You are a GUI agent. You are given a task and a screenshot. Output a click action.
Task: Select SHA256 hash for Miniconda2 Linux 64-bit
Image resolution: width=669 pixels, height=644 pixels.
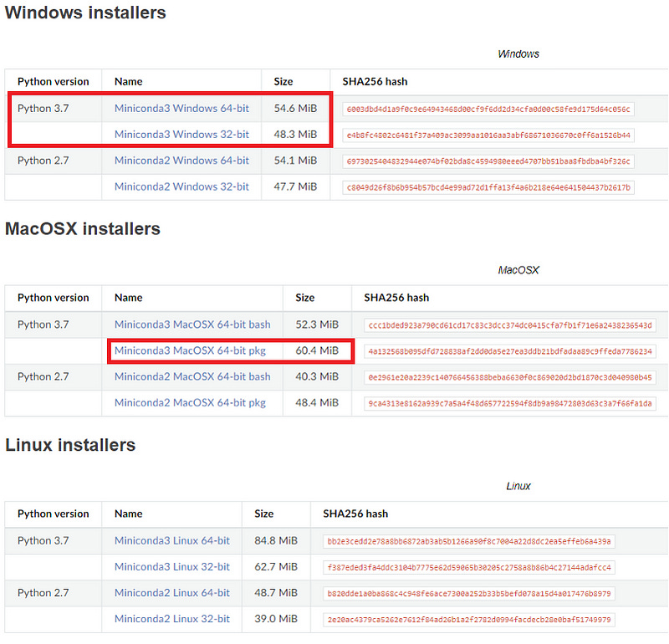pos(469,594)
